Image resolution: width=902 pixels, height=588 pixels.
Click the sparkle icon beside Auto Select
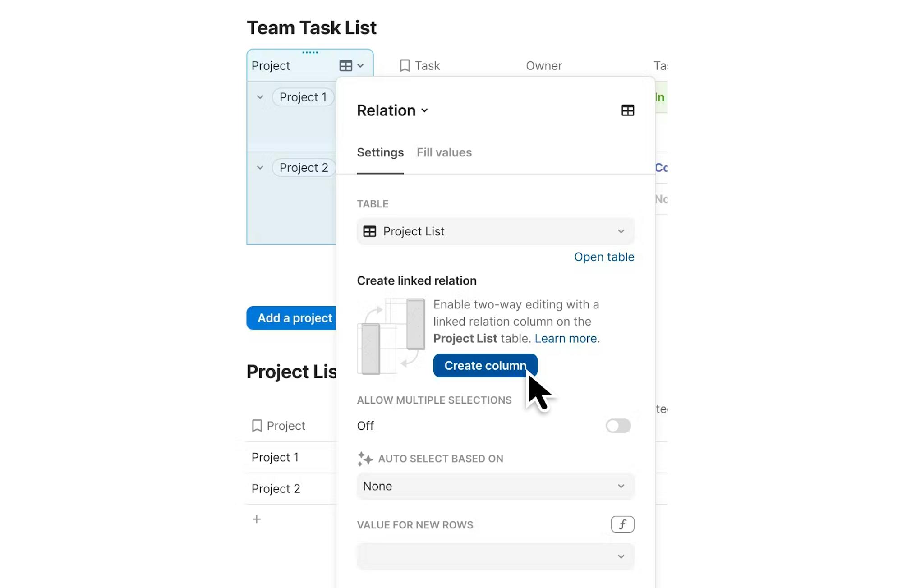(x=365, y=459)
